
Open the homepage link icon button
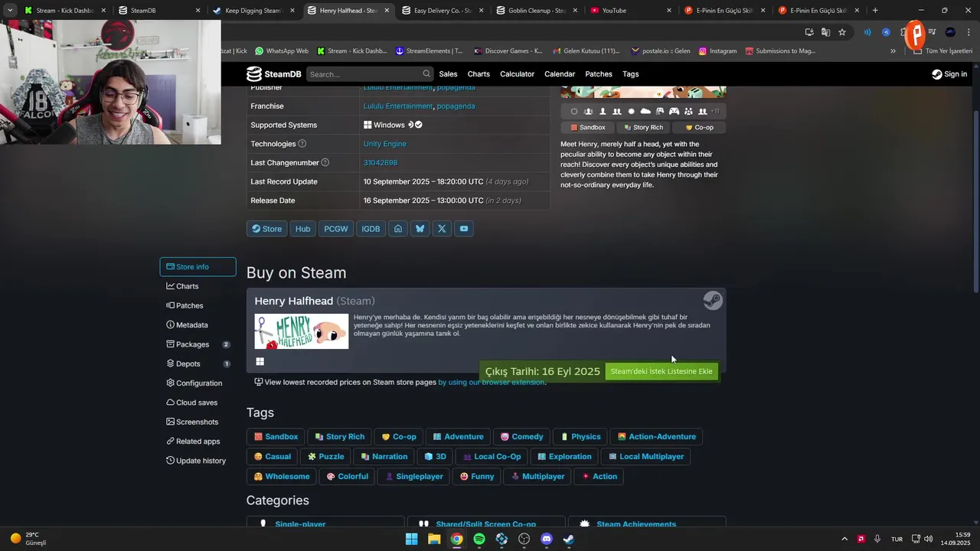point(398,229)
